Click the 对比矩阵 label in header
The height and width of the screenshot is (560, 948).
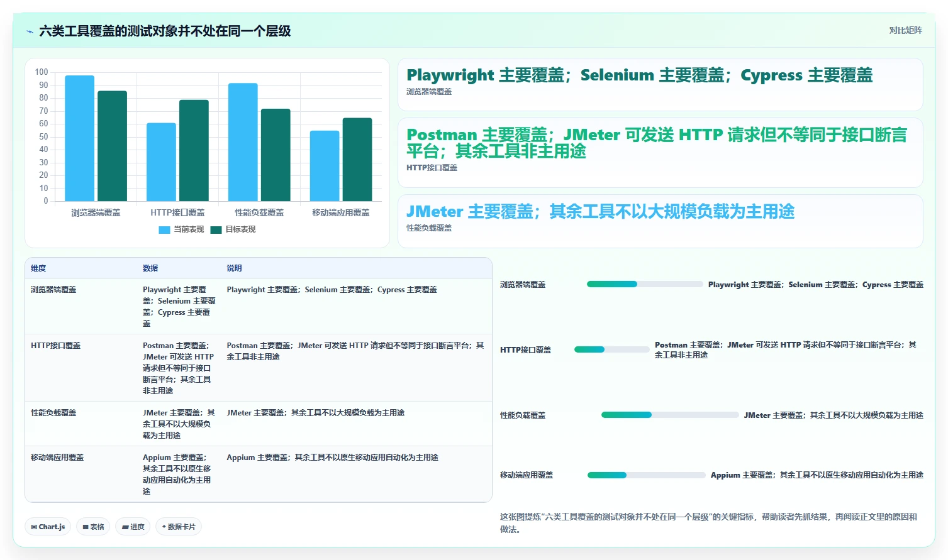coord(905,30)
